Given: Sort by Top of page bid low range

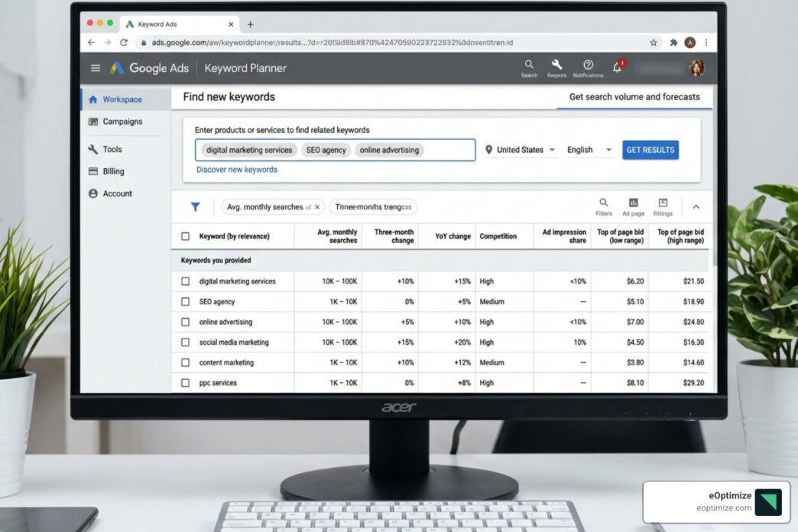Looking at the screenshot, I should [x=620, y=236].
